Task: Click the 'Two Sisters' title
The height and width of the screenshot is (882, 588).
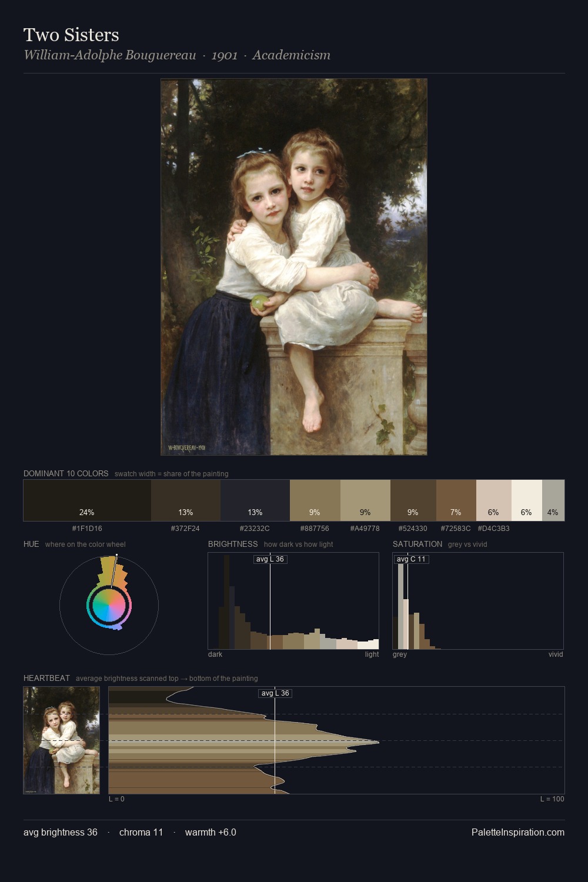Action: (x=71, y=35)
